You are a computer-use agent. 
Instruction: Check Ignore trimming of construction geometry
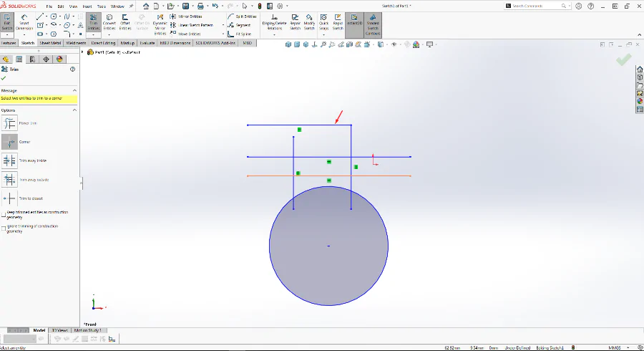(4, 229)
